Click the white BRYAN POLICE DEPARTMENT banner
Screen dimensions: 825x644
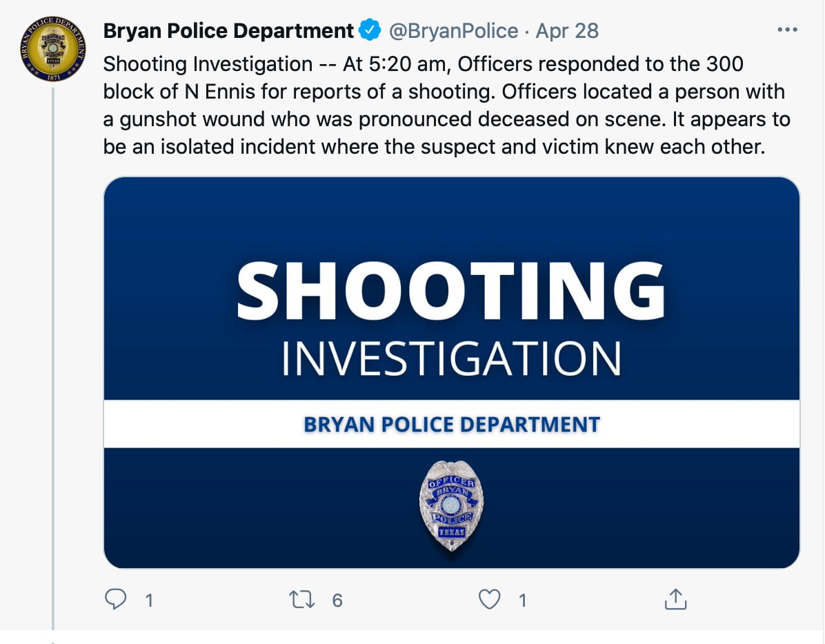coord(451,424)
